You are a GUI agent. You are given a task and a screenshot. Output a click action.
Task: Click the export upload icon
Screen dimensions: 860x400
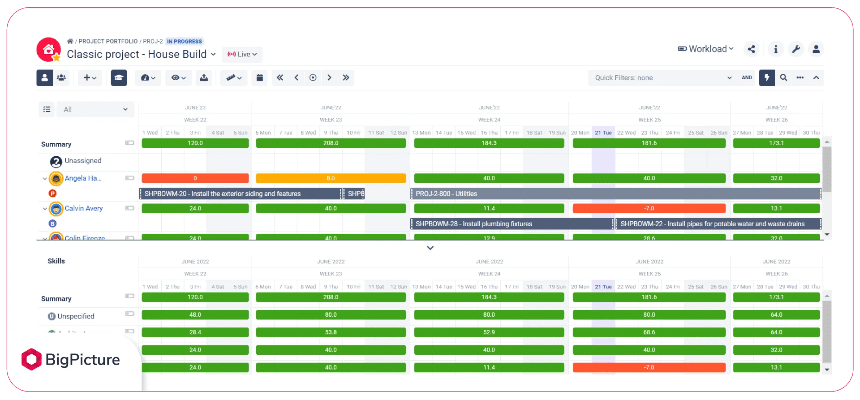click(204, 77)
